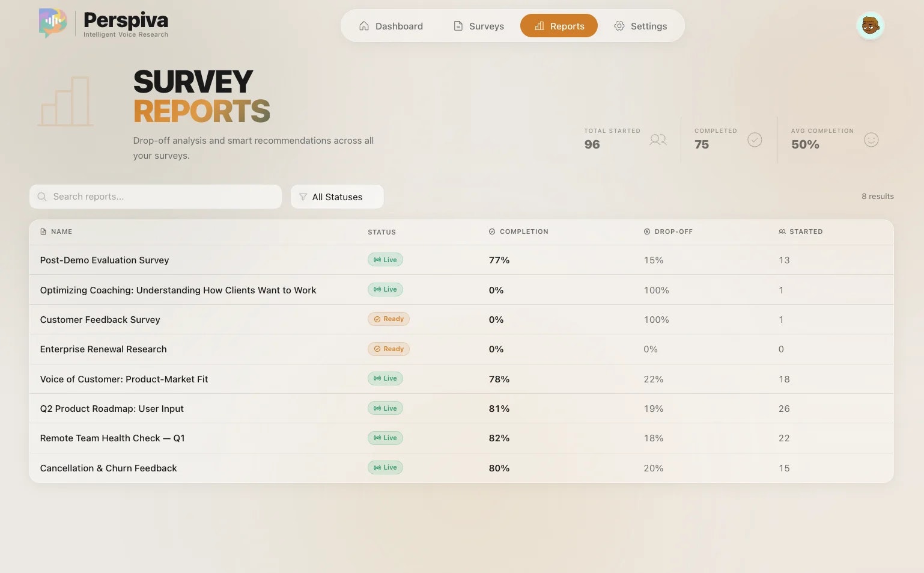Open the Voice of Customer: Product-Market Fit report
924x573 pixels.
click(x=124, y=379)
